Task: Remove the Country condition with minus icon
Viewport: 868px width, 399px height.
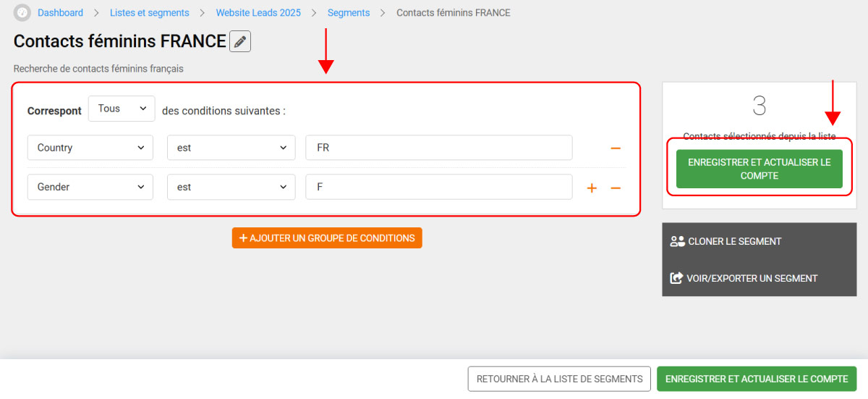Action: (616, 148)
